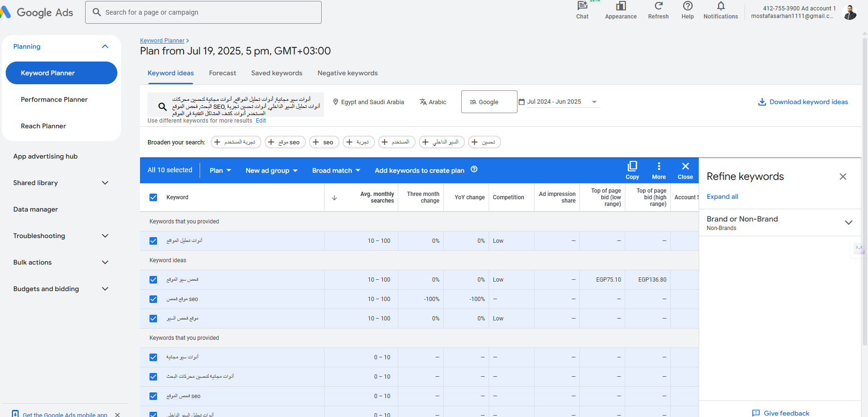The height and width of the screenshot is (417, 868).
Task: Open App advertising hub
Action: [45, 156]
